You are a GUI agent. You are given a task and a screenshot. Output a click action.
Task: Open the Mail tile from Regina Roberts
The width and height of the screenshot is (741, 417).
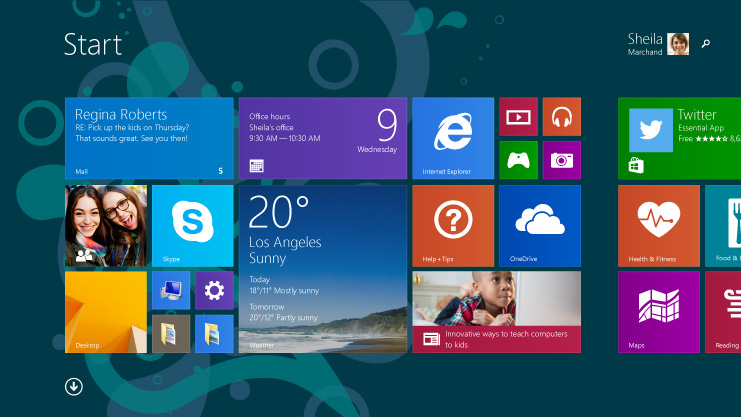pos(149,138)
